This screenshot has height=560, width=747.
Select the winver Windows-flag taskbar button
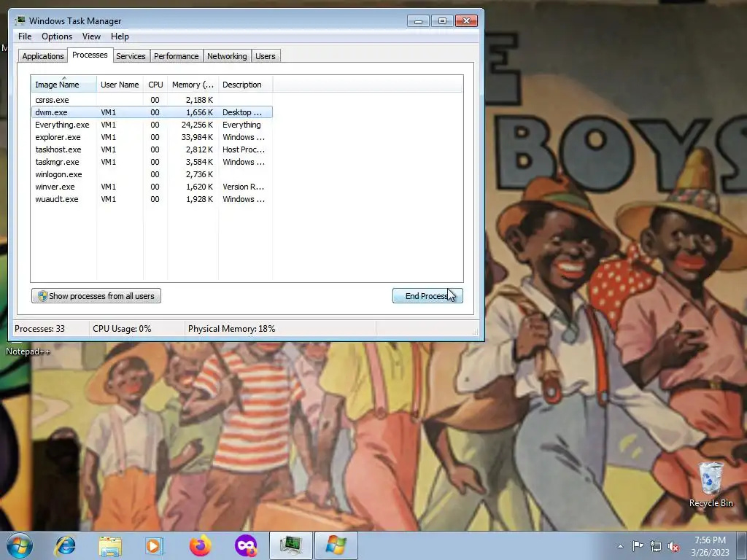336,545
